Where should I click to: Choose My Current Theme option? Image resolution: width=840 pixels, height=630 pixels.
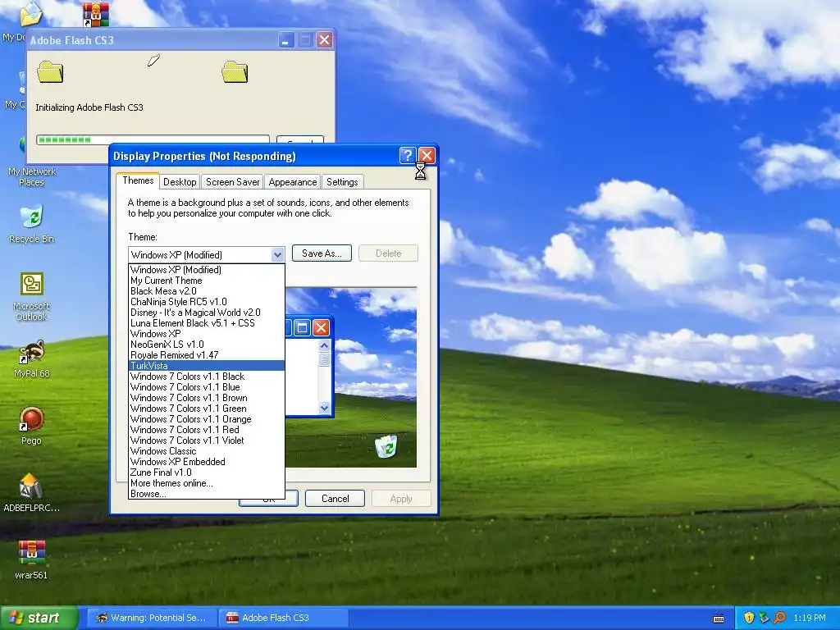click(x=206, y=281)
